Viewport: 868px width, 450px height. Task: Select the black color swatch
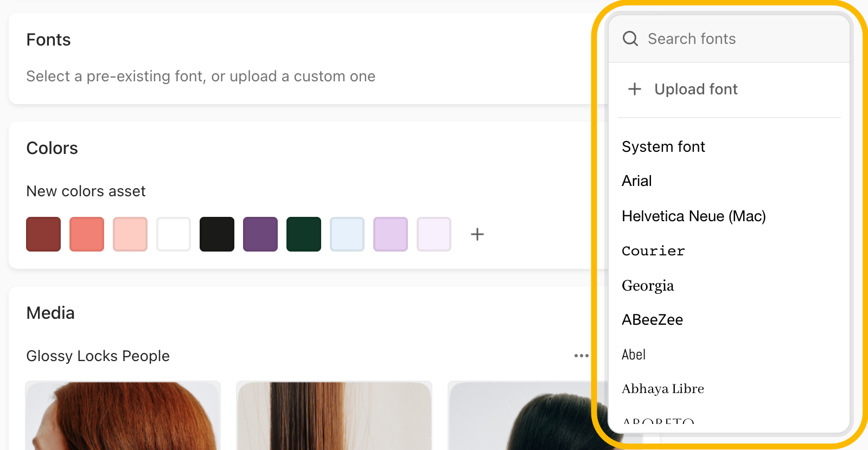pos(217,234)
